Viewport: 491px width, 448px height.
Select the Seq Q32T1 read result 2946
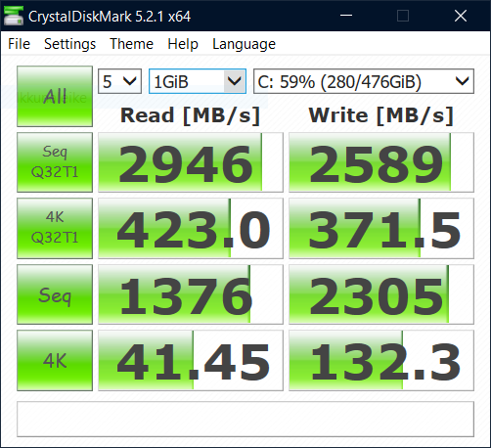(x=191, y=162)
